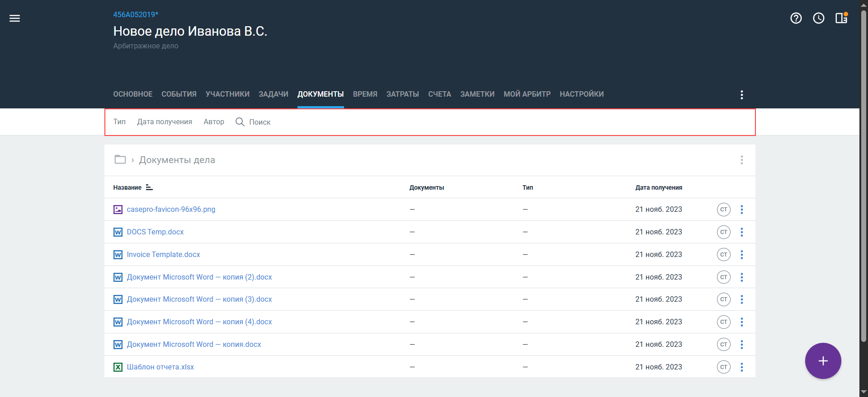The image size is (868, 397).
Task: Click the folder icon in breadcrumb
Action: click(x=120, y=160)
